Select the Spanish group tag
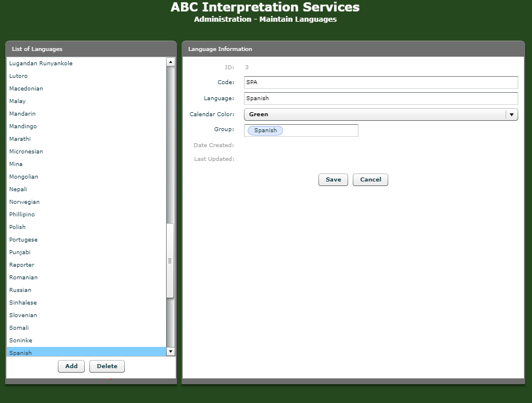Screen dimensions: 532x403 click(265, 131)
